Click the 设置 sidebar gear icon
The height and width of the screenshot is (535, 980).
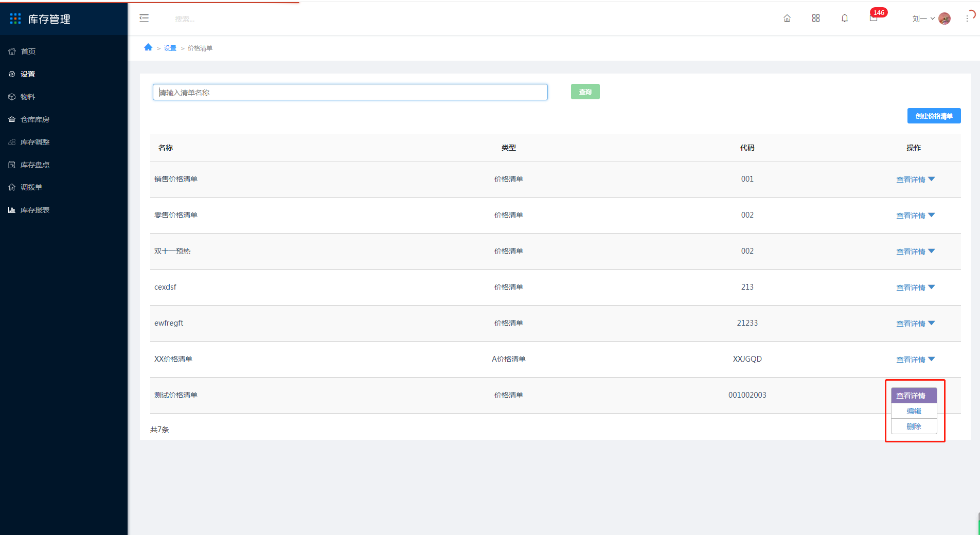click(12, 74)
